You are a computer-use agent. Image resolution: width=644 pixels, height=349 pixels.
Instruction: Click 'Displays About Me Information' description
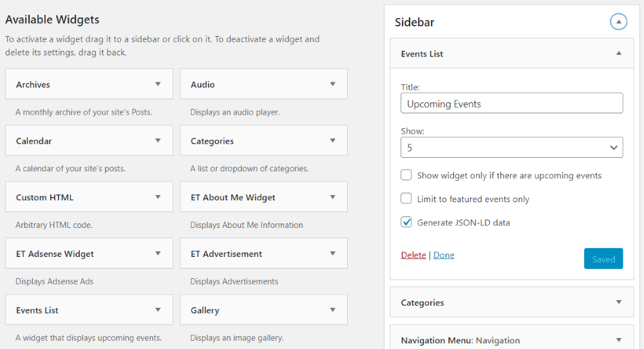click(x=247, y=225)
